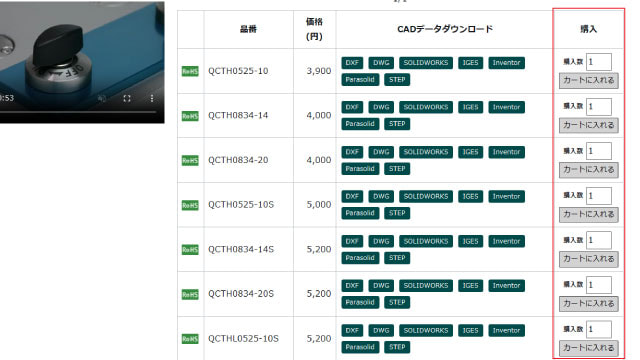Add QCTH0834-20 to cart

pos(589,170)
